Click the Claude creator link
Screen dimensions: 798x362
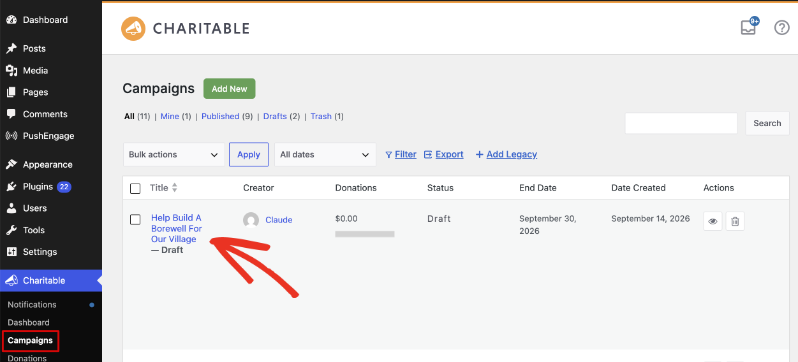pos(279,220)
